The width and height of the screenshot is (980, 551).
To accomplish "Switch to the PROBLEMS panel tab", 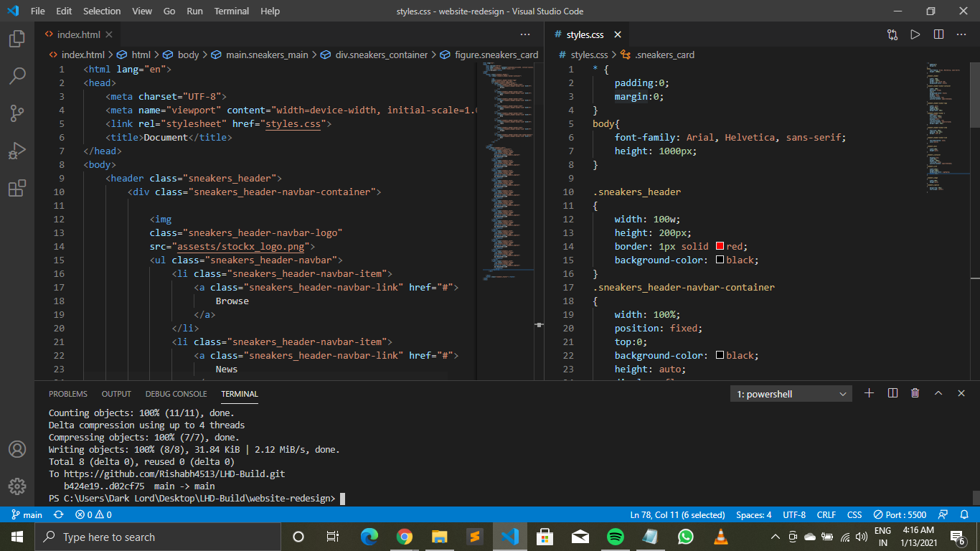I will [68, 394].
